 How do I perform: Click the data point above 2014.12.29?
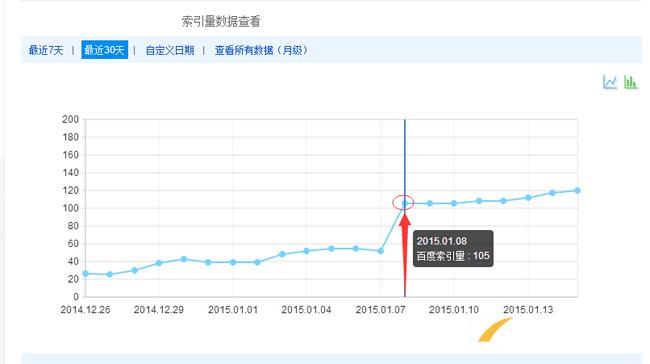point(159,263)
